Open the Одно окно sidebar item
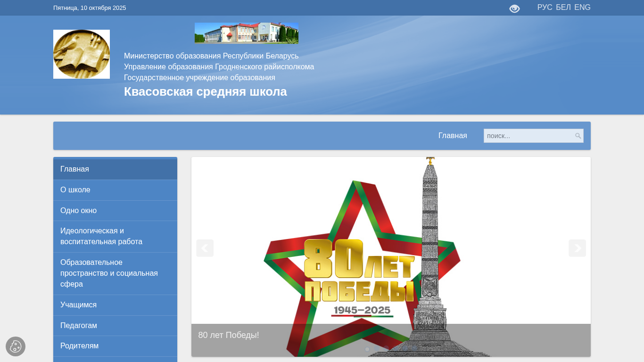 [115, 211]
